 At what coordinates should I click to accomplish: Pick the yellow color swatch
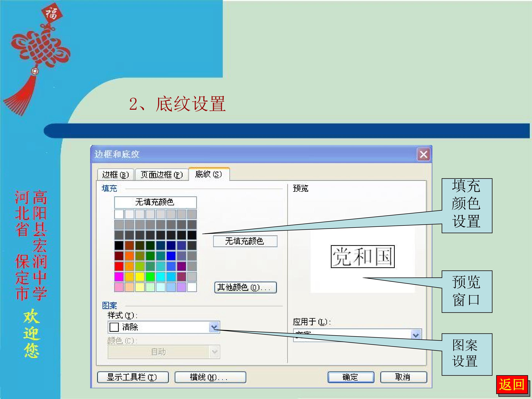pos(140,277)
